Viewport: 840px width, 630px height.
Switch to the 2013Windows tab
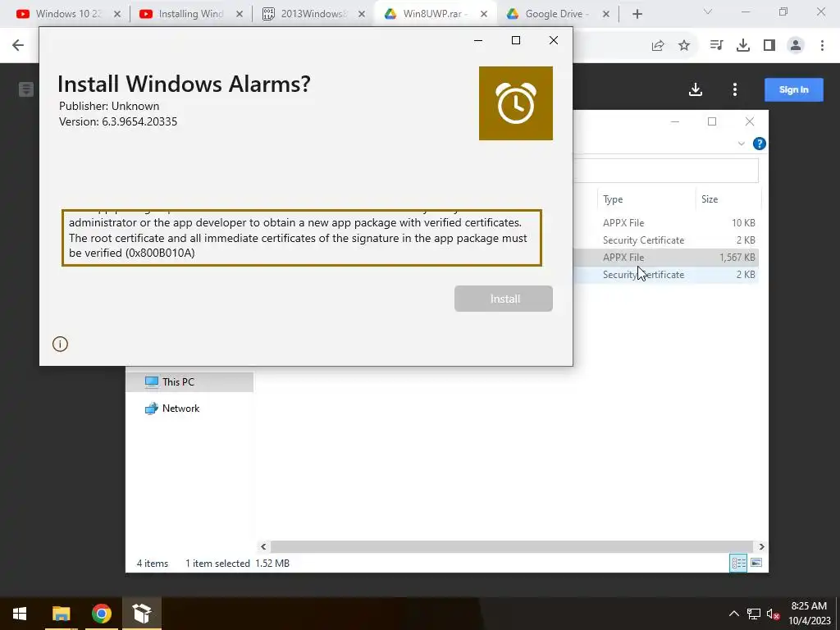(x=313, y=14)
